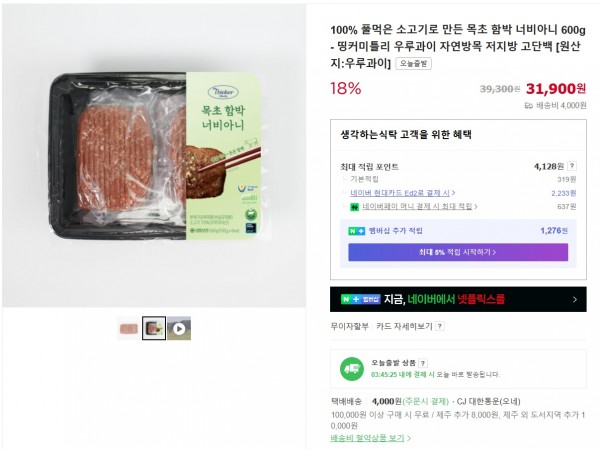Expand Netflix banner with right chevron
Screen dimensions: 600x450
(575, 300)
